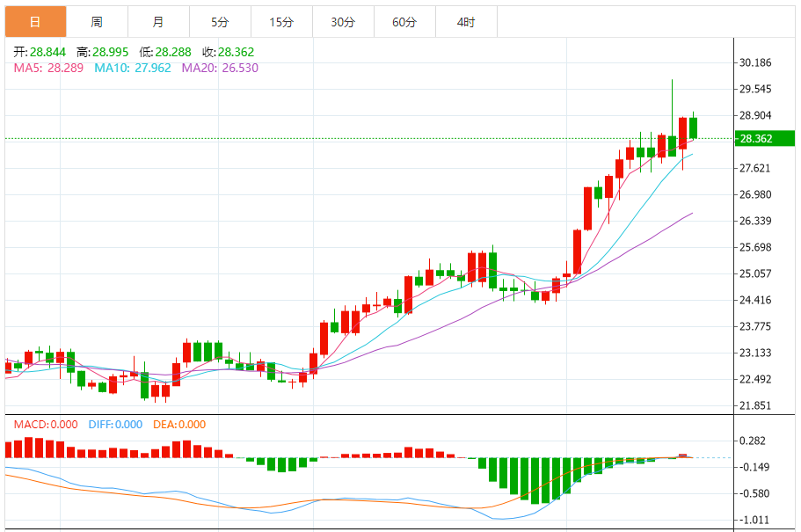Screen dimensions: 801x532
Task: Click the DIFF indicator label
Action: [115, 425]
